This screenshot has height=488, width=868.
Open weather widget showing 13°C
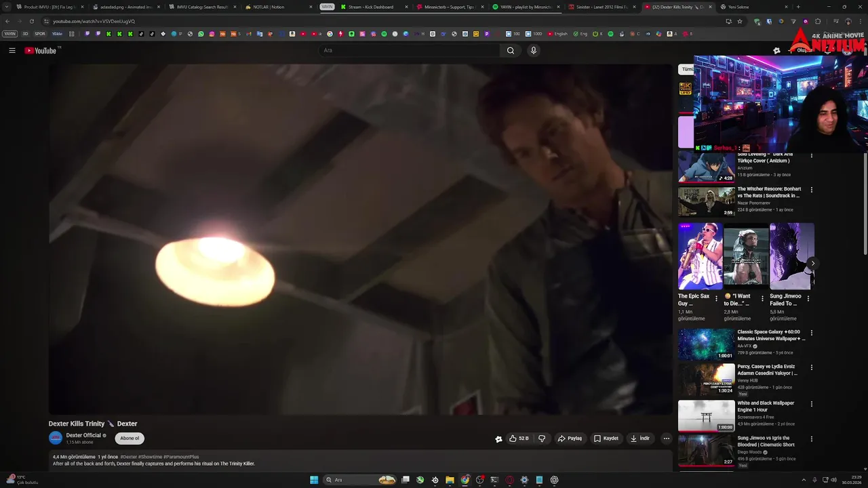(21, 480)
